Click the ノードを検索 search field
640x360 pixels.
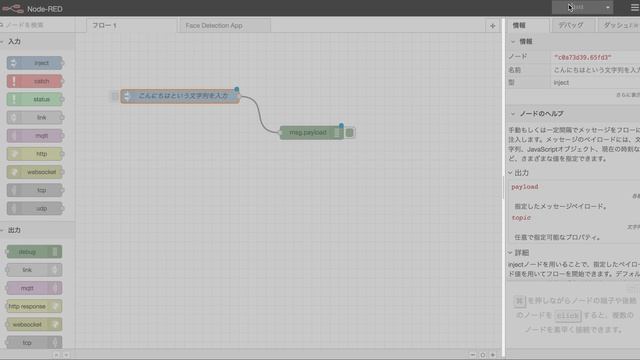click(38, 25)
